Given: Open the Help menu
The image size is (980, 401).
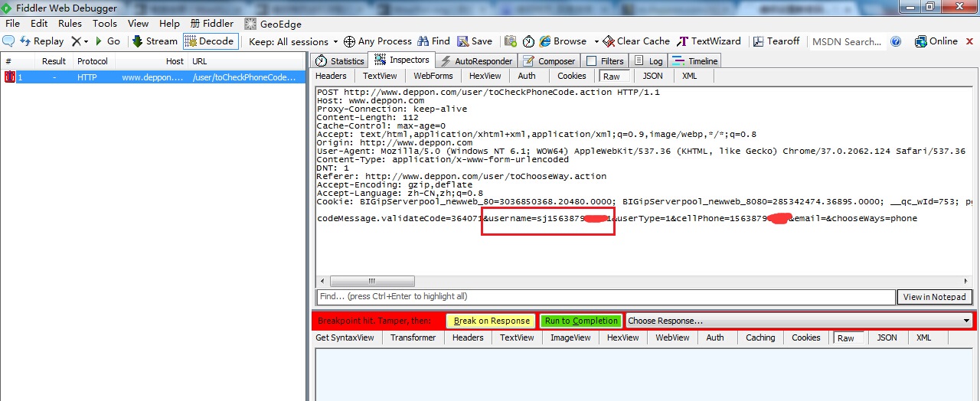Looking at the screenshot, I should click(169, 24).
